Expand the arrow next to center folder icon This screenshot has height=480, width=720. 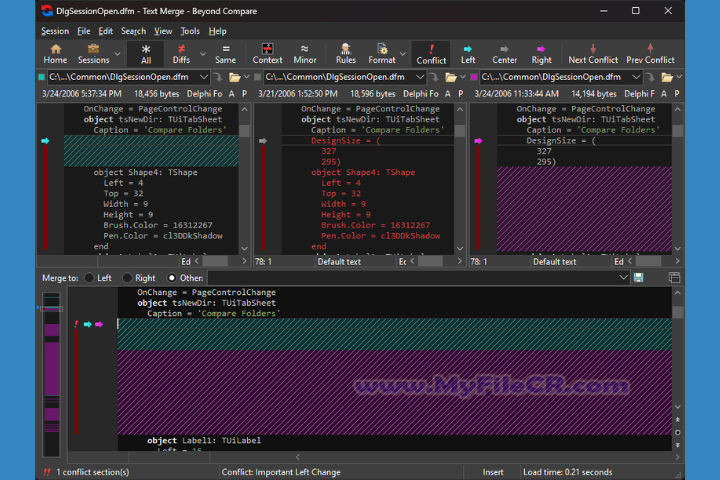tap(463, 77)
